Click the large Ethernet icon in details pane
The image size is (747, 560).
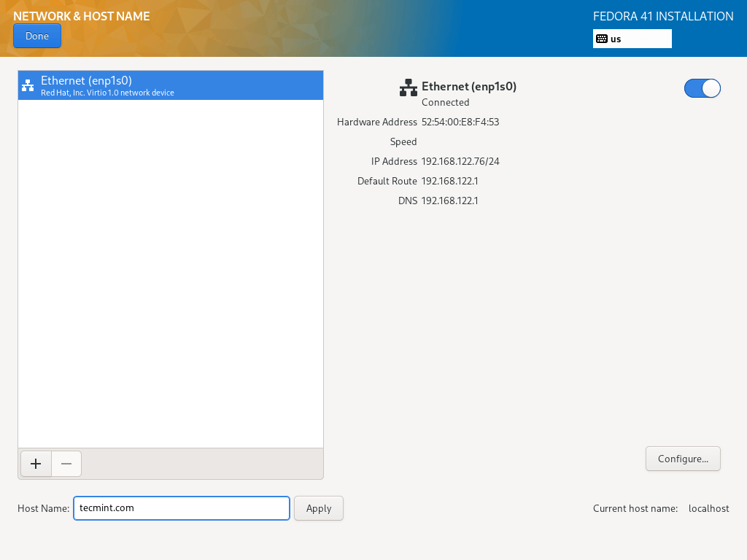tap(409, 88)
